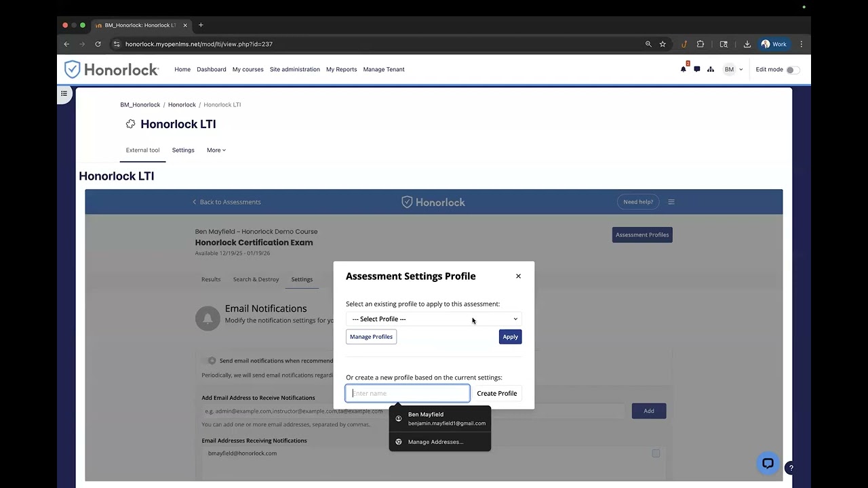The width and height of the screenshot is (868, 488).
Task: Open the Moodle notifications bell
Action: coord(684,69)
